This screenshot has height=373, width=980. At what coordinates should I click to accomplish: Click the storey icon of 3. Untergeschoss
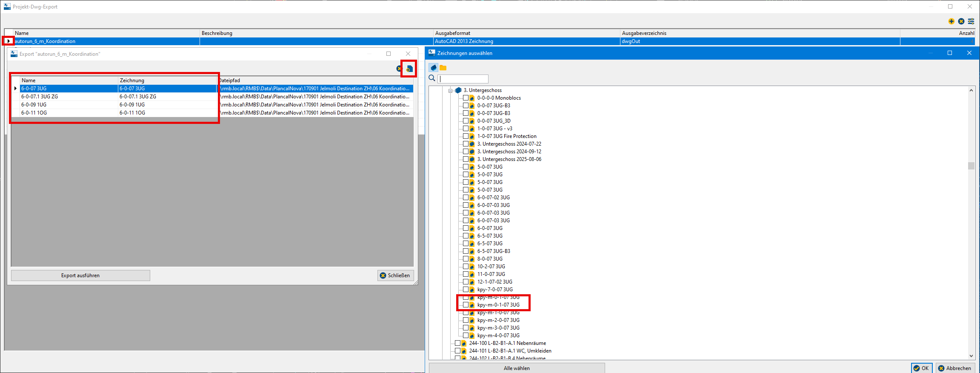coord(458,90)
